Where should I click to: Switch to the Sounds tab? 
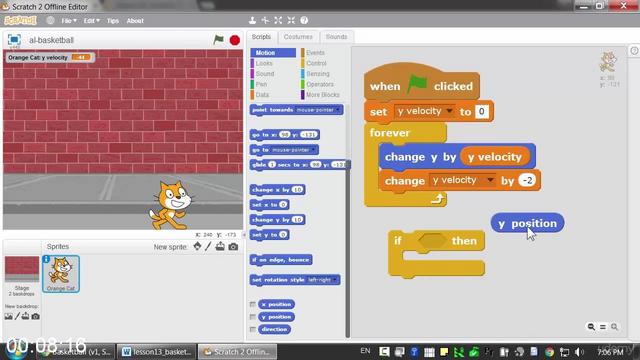(x=336, y=37)
